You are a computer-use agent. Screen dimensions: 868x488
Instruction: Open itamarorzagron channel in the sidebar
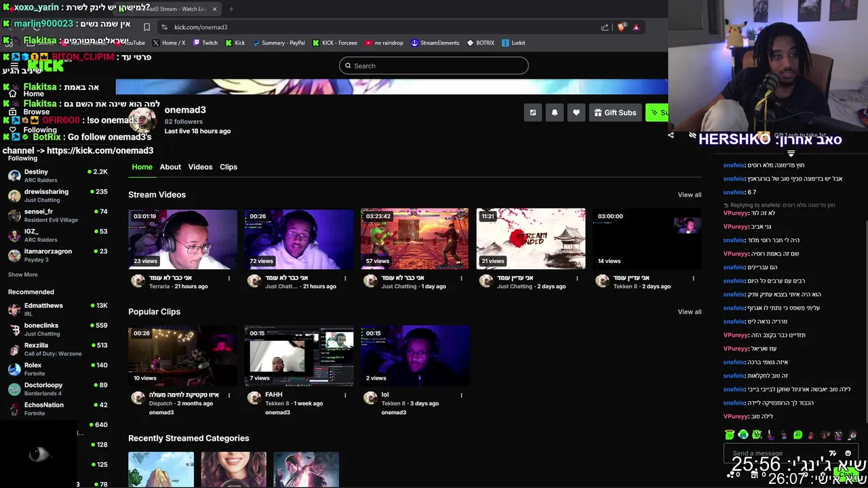58,255
